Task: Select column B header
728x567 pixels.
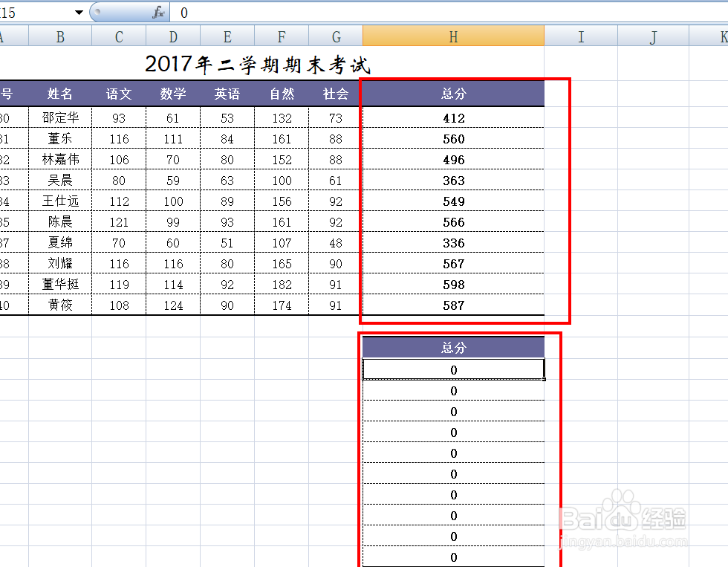Action: 59,36
